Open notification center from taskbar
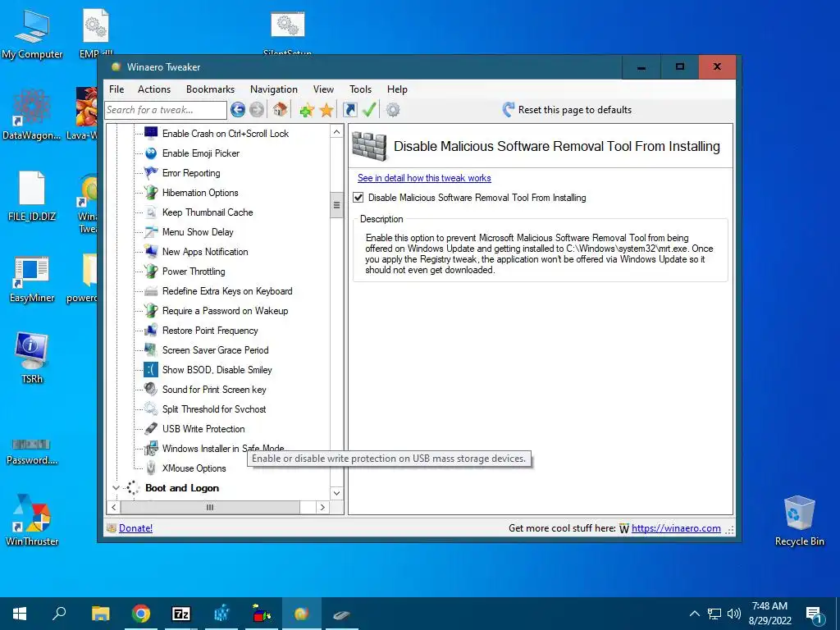This screenshot has height=630, width=840. click(814, 615)
